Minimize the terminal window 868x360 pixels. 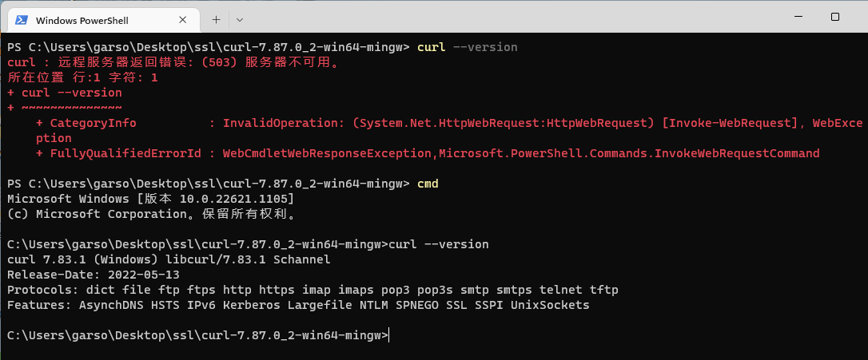point(798,17)
